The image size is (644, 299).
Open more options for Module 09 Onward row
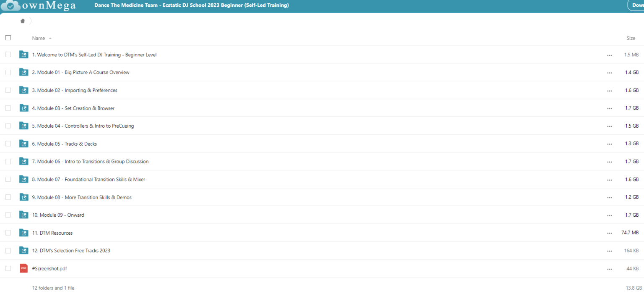click(x=609, y=215)
